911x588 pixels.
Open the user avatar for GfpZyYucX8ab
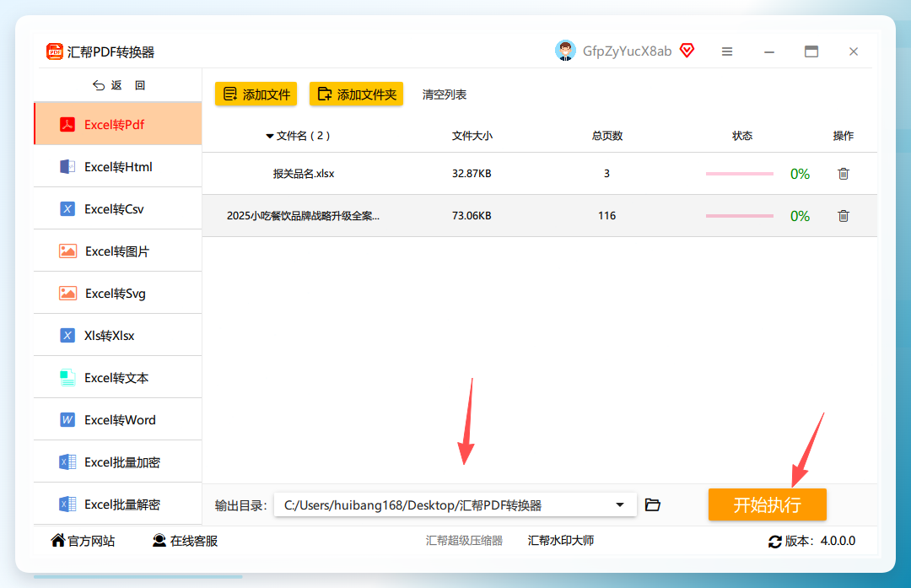click(x=564, y=51)
